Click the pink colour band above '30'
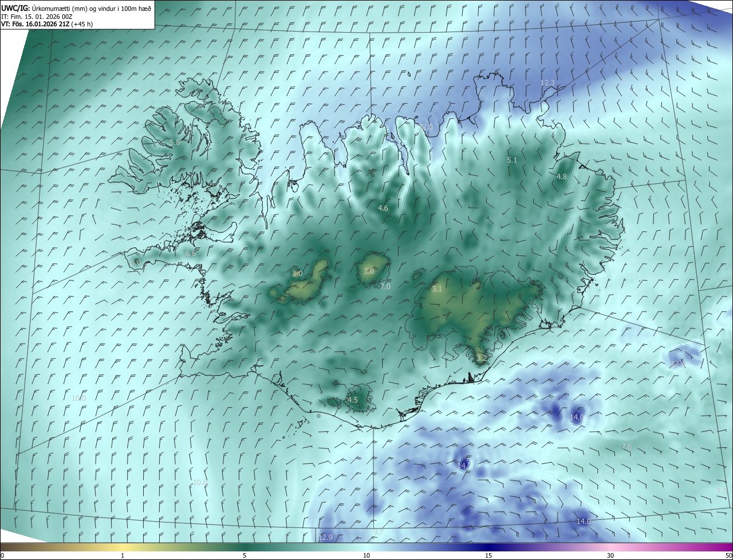The width and height of the screenshot is (733, 560). pyautogui.click(x=610, y=547)
